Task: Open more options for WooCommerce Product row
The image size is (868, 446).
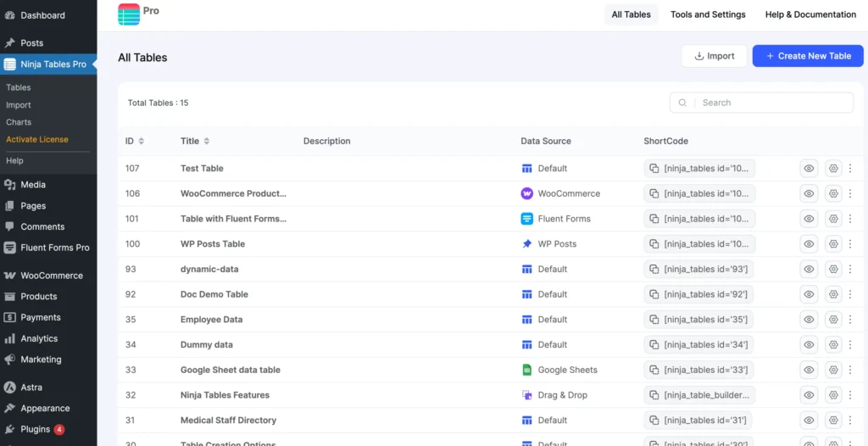Action: pos(850,193)
